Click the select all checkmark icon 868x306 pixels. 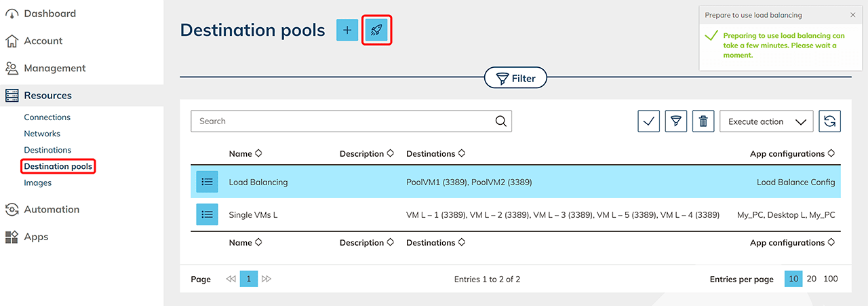[x=648, y=121]
